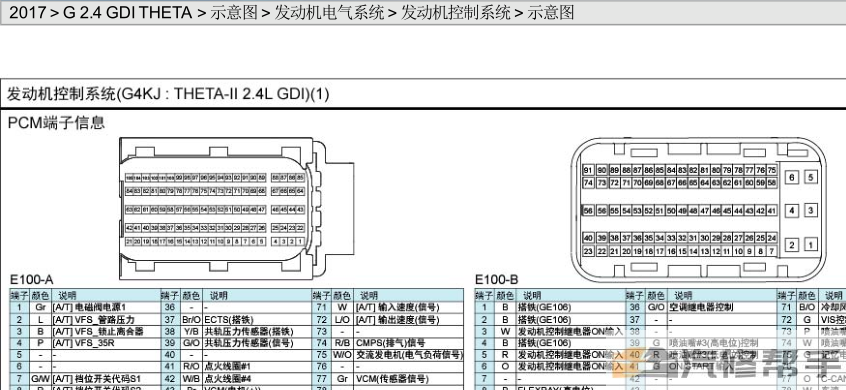846x390 pixels.
Task: Select 发动机控制继电器ON输入 in E100-B terminal 3 row
Action: pyautogui.click(x=570, y=331)
